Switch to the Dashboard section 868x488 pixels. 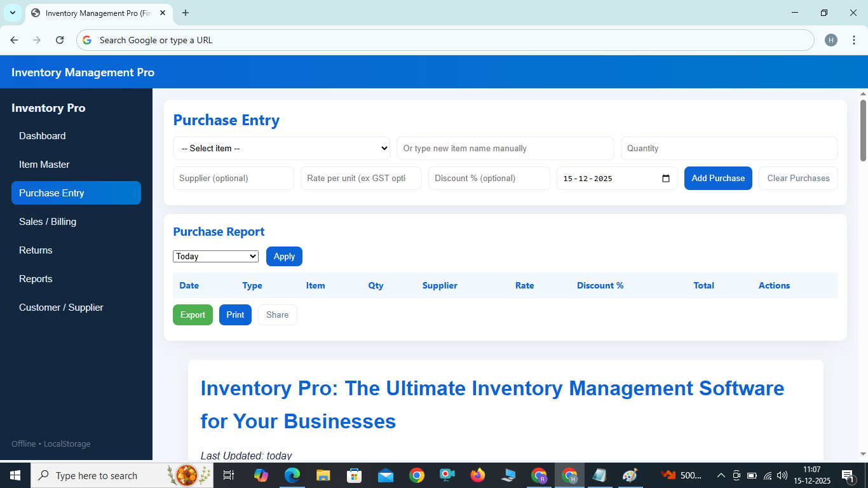pyautogui.click(x=43, y=135)
